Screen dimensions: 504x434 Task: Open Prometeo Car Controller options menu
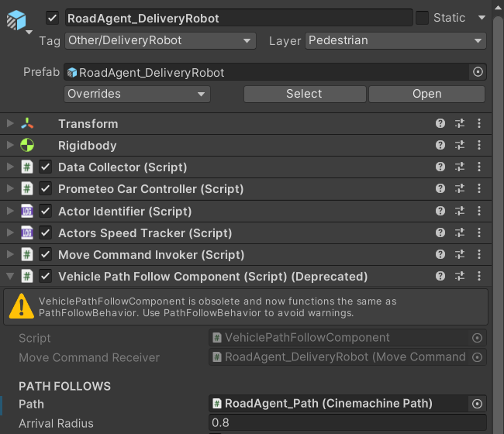479,188
